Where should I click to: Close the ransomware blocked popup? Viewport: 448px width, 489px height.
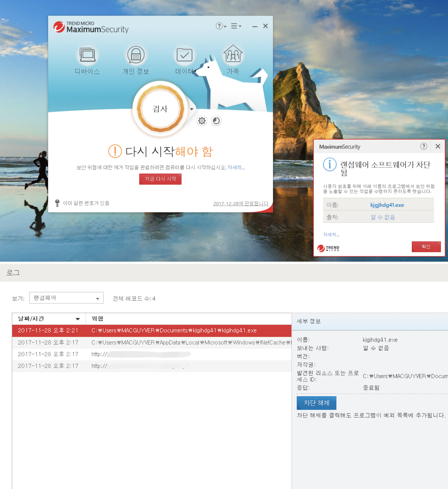pyautogui.click(x=438, y=146)
